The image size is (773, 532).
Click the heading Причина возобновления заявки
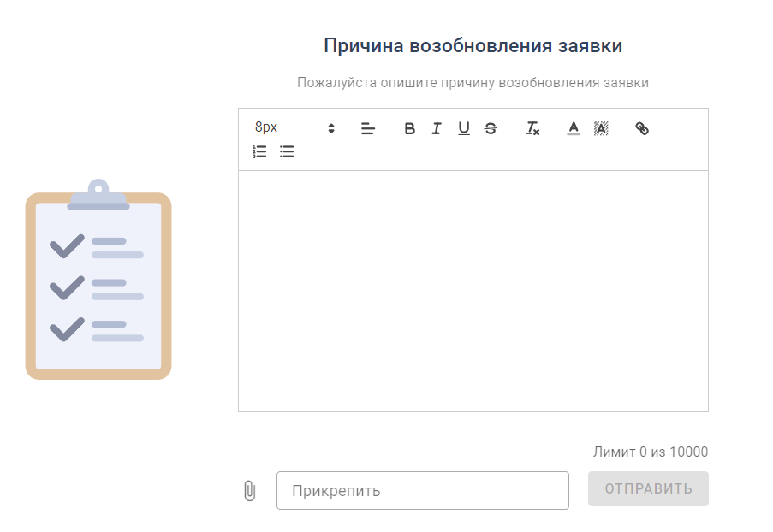(473, 45)
